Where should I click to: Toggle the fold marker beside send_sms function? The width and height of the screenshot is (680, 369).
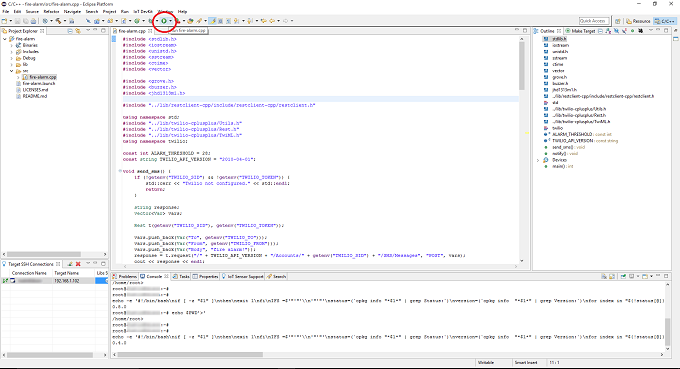pyautogui.click(x=120, y=171)
